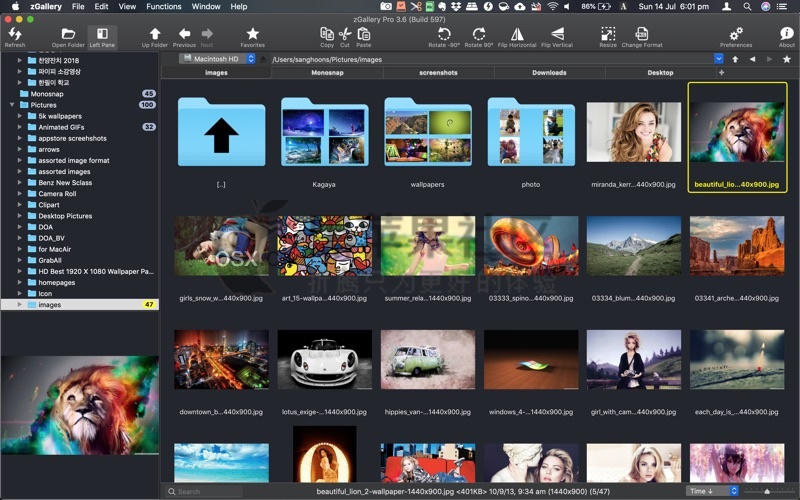Click the Wi-Fi icon in menu bar

point(553,7)
